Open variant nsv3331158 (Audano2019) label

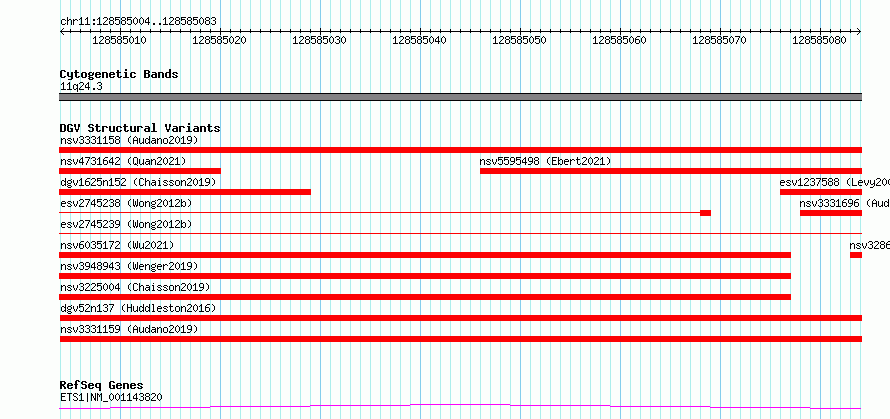pos(129,140)
